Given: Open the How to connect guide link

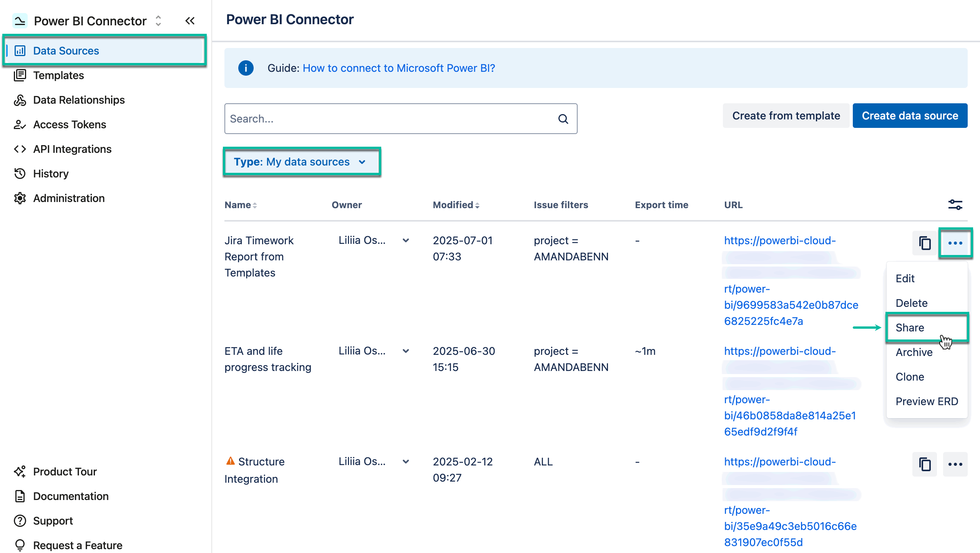Looking at the screenshot, I should (x=399, y=68).
